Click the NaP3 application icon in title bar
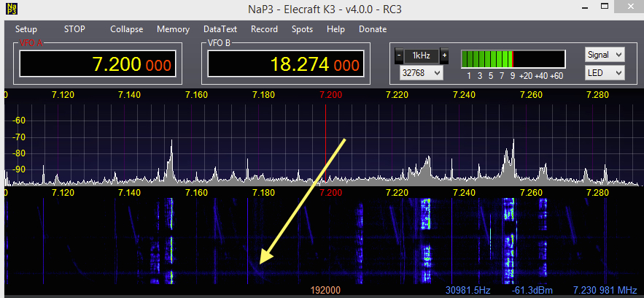Viewport: 644px width, 298px height. point(9,9)
